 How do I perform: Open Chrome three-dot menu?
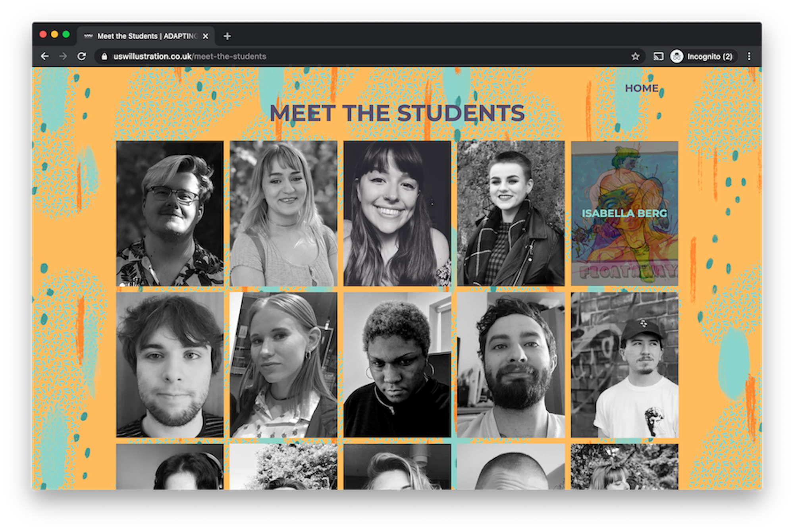click(749, 56)
